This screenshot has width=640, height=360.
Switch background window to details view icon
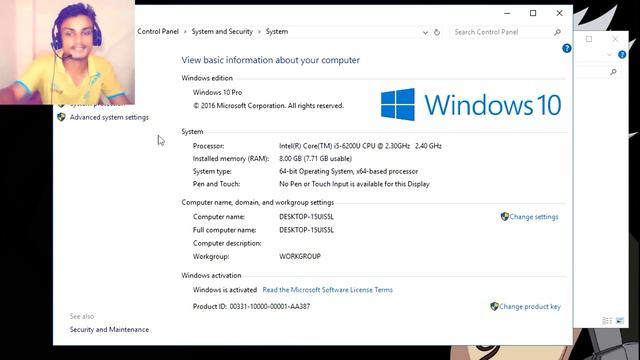click(x=607, y=321)
